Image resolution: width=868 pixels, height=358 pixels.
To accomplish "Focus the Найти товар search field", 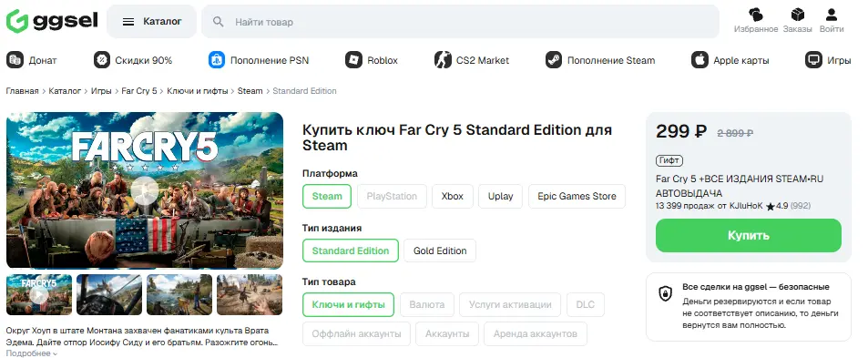I will coord(460,22).
